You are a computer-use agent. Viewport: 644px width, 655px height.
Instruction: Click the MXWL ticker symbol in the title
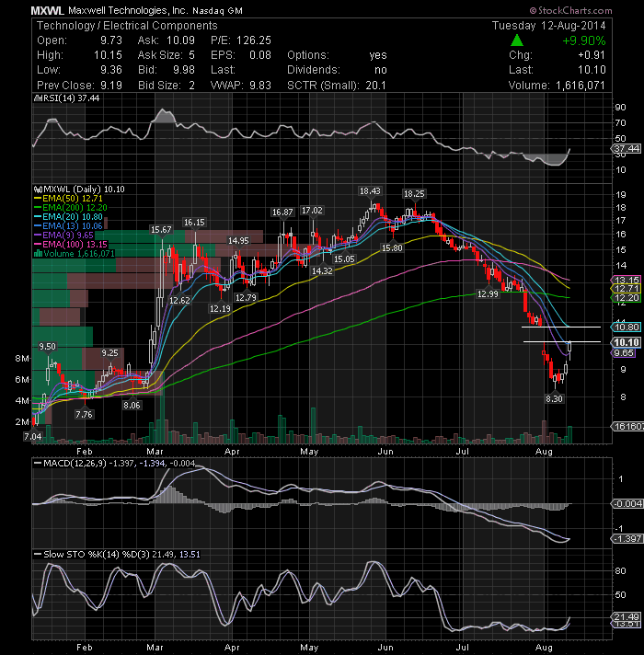(x=47, y=10)
